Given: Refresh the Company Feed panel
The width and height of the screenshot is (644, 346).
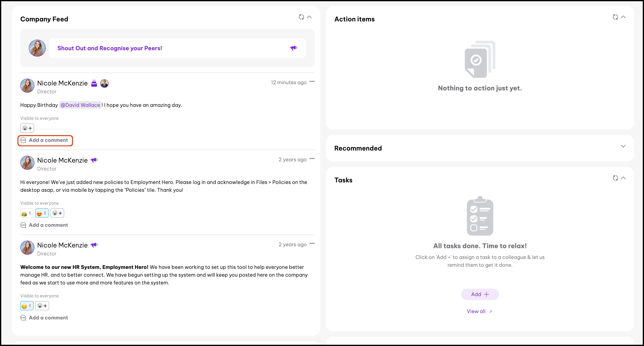Looking at the screenshot, I should coord(301,17).
